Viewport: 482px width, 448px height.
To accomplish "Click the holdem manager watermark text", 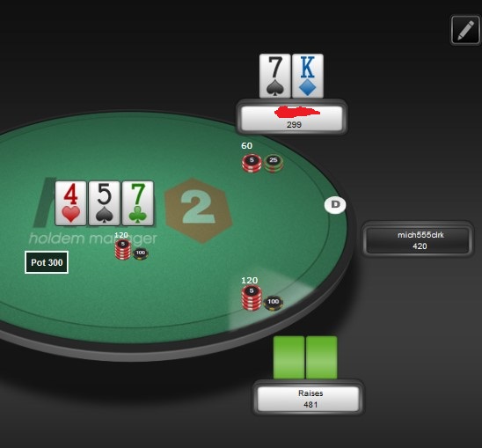I will [93, 239].
